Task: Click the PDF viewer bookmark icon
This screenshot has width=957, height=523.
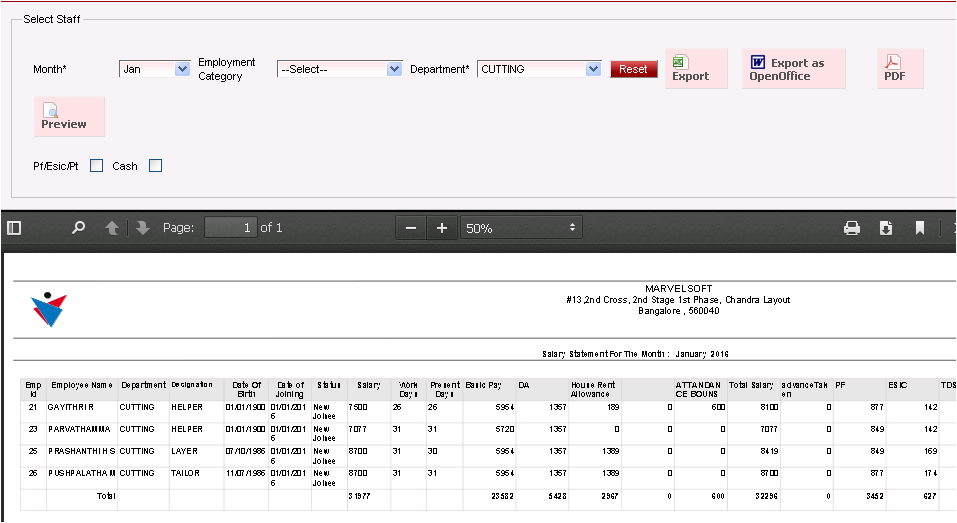Action: click(x=919, y=228)
